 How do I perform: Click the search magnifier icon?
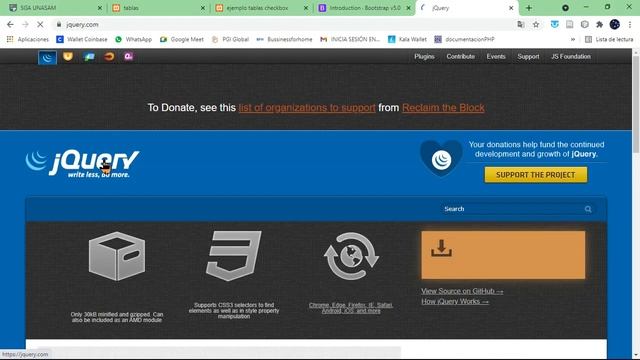(x=588, y=209)
